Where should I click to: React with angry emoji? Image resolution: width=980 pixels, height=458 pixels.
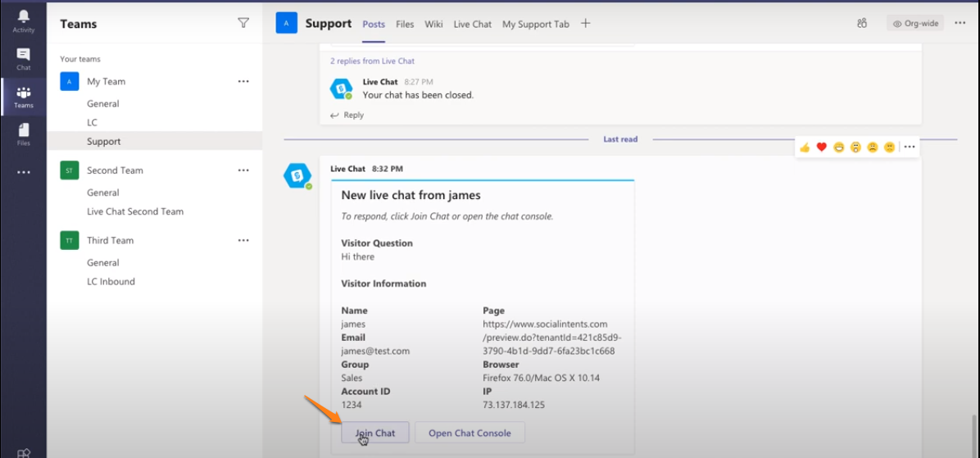click(889, 147)
